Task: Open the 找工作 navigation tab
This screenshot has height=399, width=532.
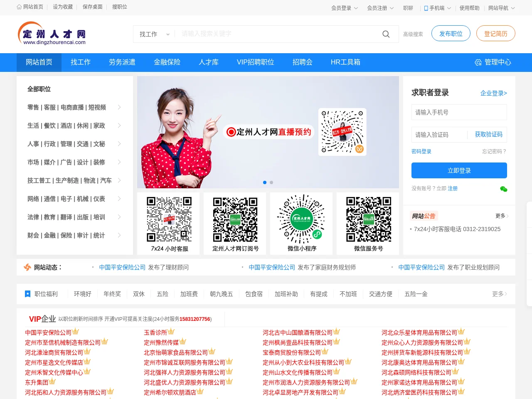Action: tap(81, 62)
